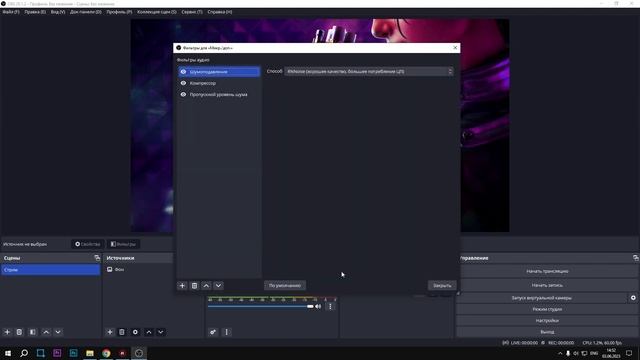Open the Вид menu

(58, 12)
